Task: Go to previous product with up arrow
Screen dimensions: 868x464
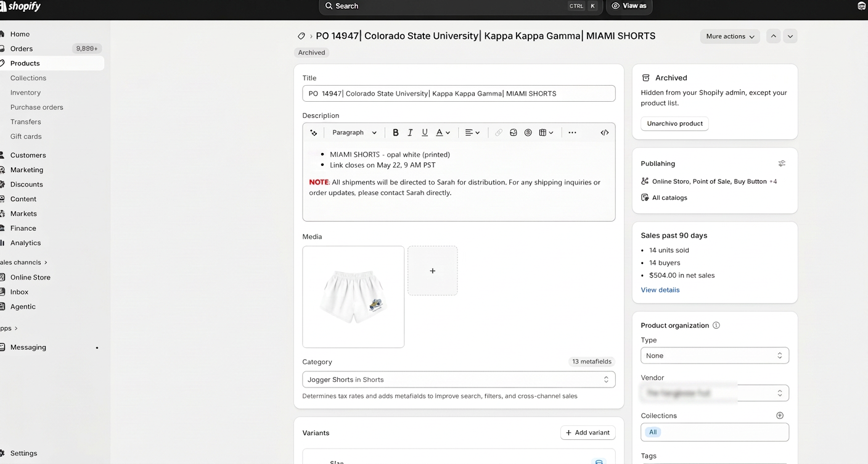Action: (x=773, y=36)
